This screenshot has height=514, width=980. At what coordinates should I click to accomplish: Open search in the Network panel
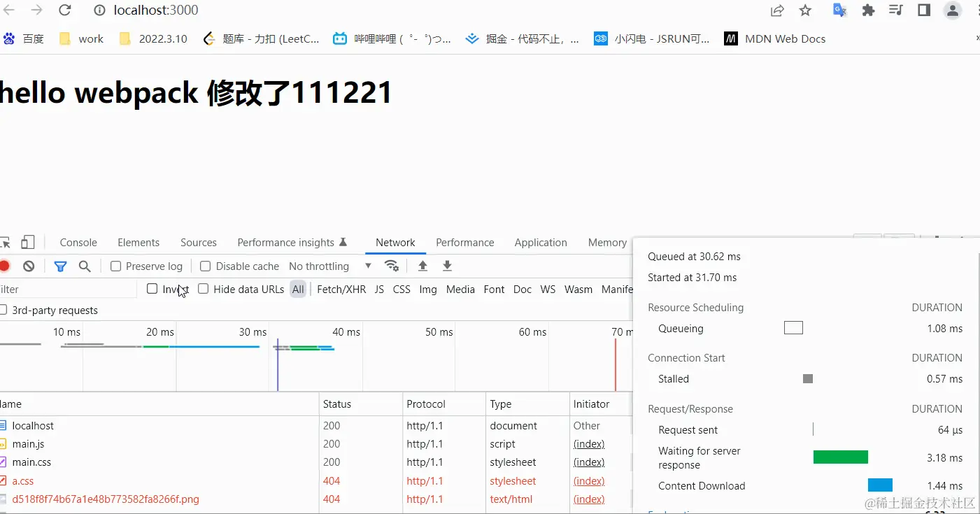pyautogui.click(x=85, y=266)
